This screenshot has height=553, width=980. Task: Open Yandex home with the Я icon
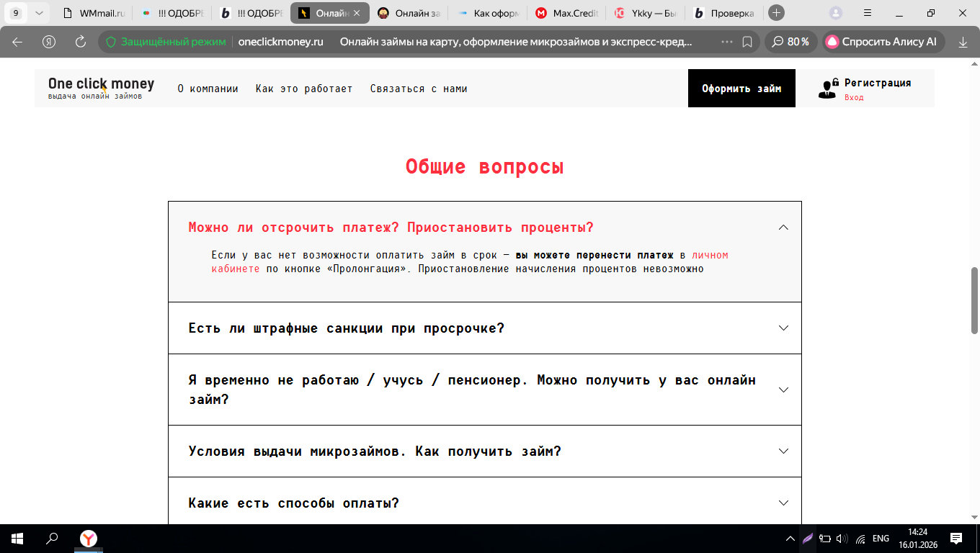[x=49, y=42]
